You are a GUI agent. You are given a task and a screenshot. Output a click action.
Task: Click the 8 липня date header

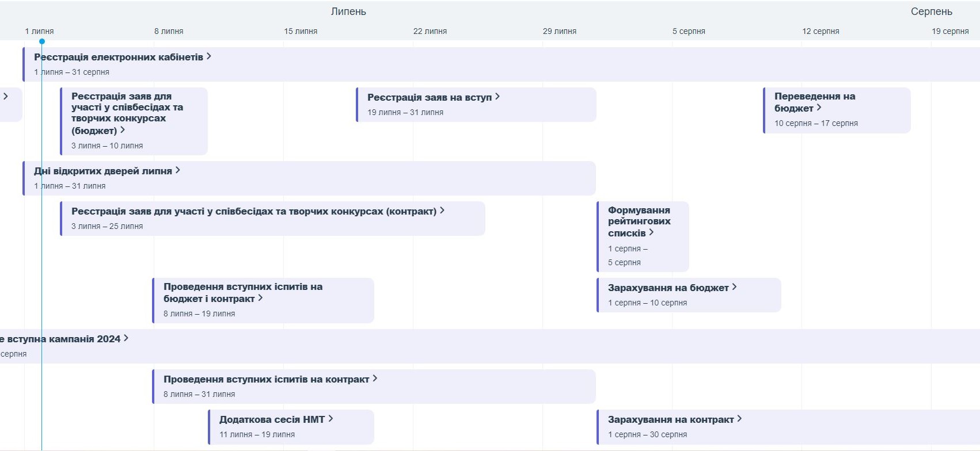tap(169, 31)
